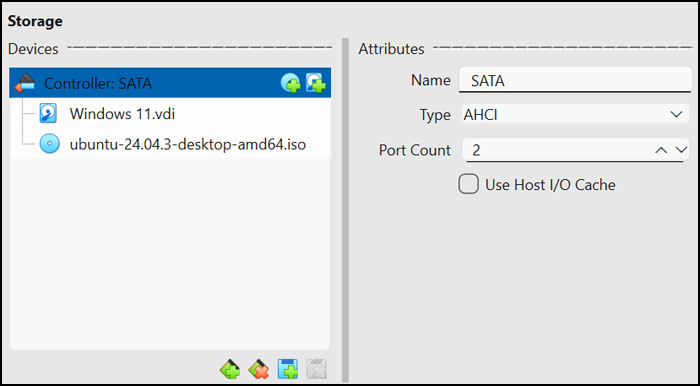
Task: Click the Port Count label
Action: pyautogui.click(x=415, y=150)
